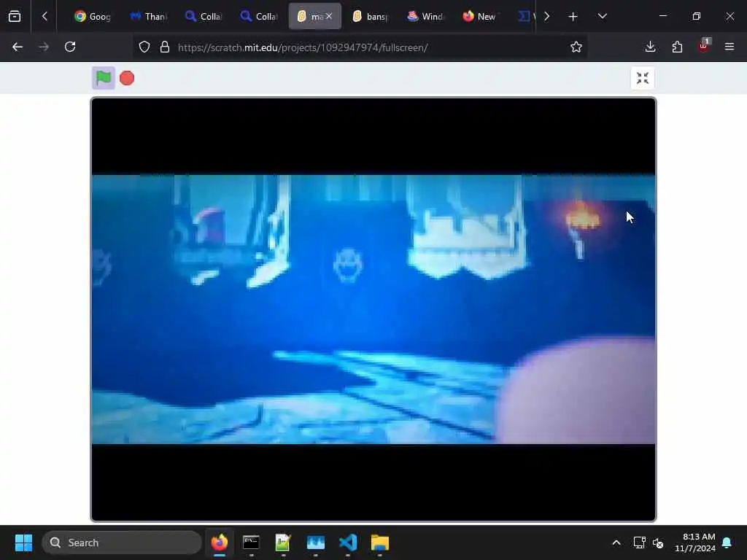Bookmark this page with star icon
The width and height of the screenshot is (747, 560).
(x=576, y=47)
